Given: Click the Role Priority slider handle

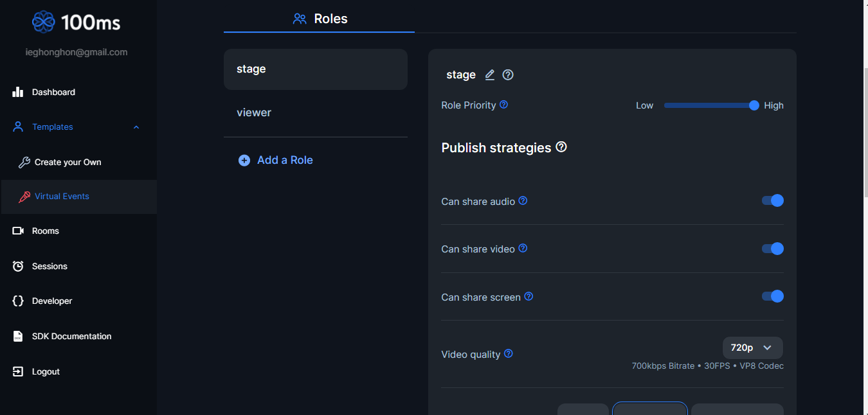Looking at the screenshot, I should point(754,105).
